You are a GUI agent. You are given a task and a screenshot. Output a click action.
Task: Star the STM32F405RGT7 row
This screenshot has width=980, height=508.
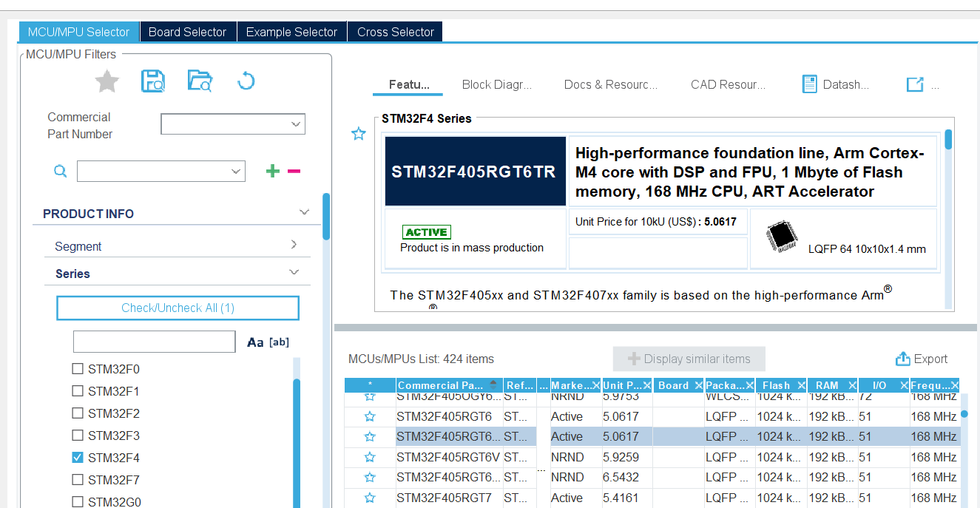[x=370, y=498]
